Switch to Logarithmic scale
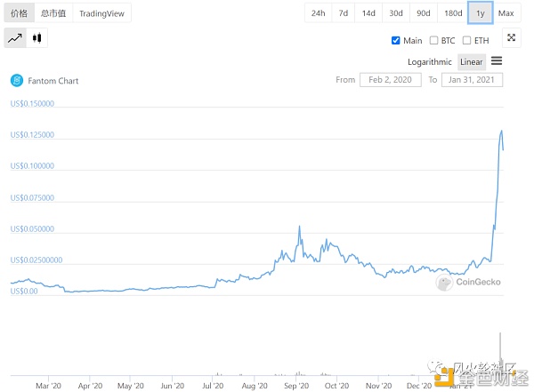The height and width of the screenshot is (392, 534). pyautogui.click(x=430, y=62)
